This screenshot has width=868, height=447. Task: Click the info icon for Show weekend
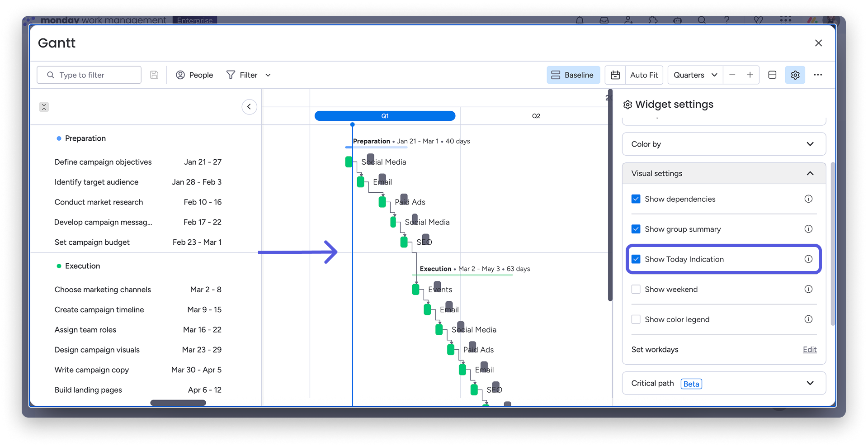(x=808, y=289)
